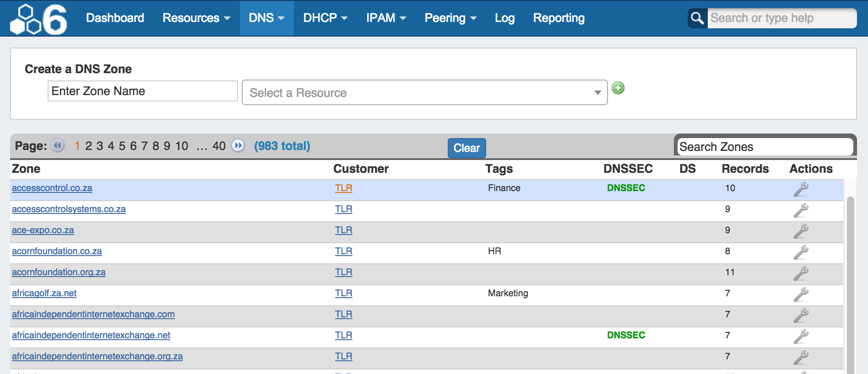Click the Search Zones input field
The image size is (868, 374).
(765, 147)
